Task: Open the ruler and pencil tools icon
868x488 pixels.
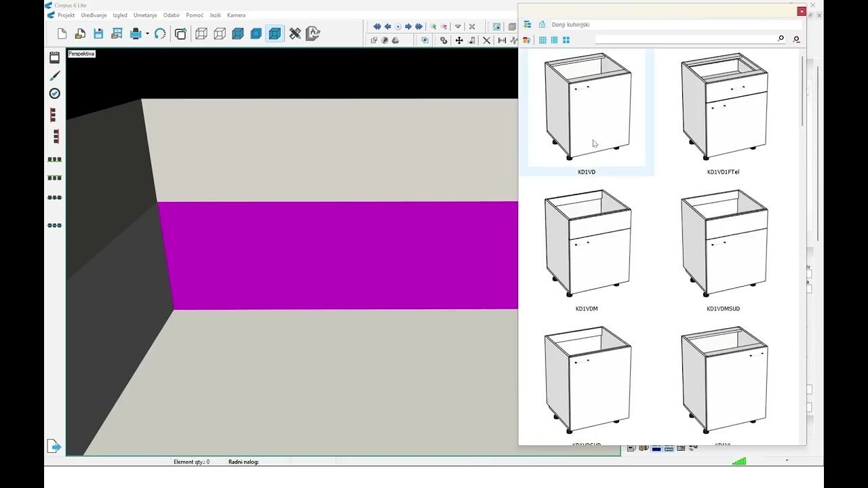Action: click(295, 34)
